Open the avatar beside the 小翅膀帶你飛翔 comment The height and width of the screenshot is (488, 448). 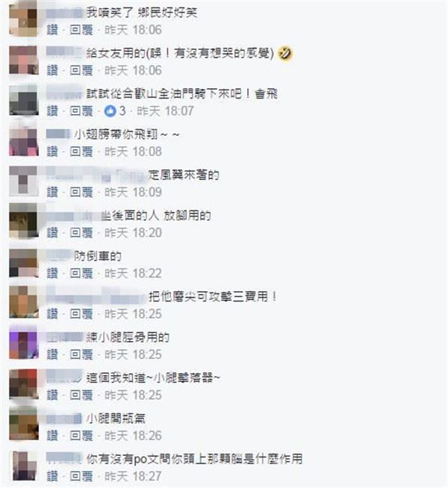pos(23,141)
